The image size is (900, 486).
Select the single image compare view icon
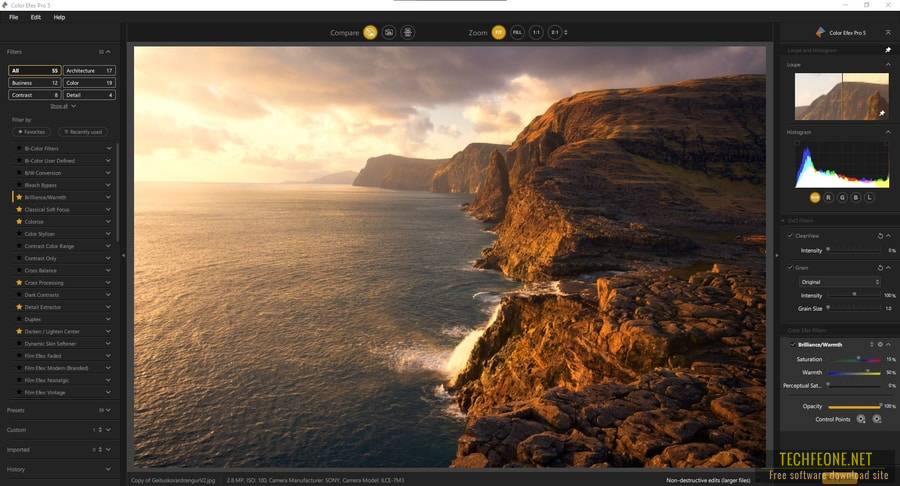[370, 33]
